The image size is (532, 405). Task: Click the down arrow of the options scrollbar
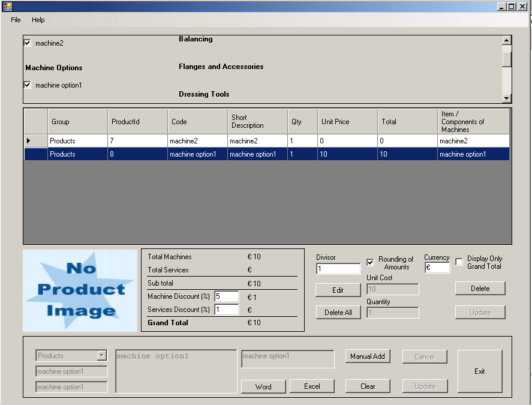coord(506,97)
